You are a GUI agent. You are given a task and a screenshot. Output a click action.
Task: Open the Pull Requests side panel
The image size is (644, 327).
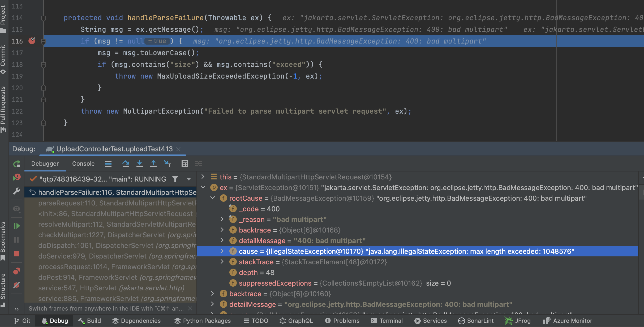[3, 109]
